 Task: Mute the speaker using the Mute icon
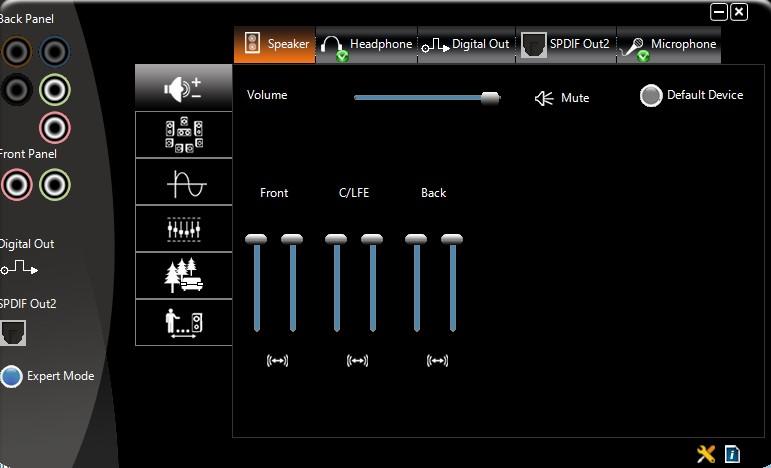tap(544, 98)
